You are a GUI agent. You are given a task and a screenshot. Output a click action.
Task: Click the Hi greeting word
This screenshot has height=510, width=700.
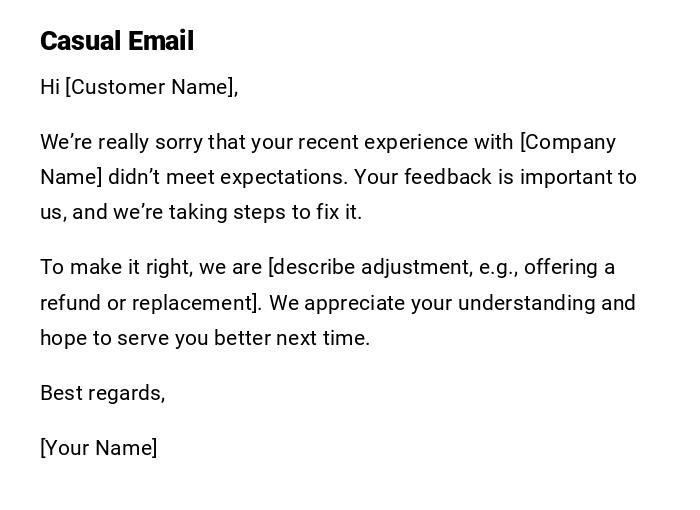(50, 87)
